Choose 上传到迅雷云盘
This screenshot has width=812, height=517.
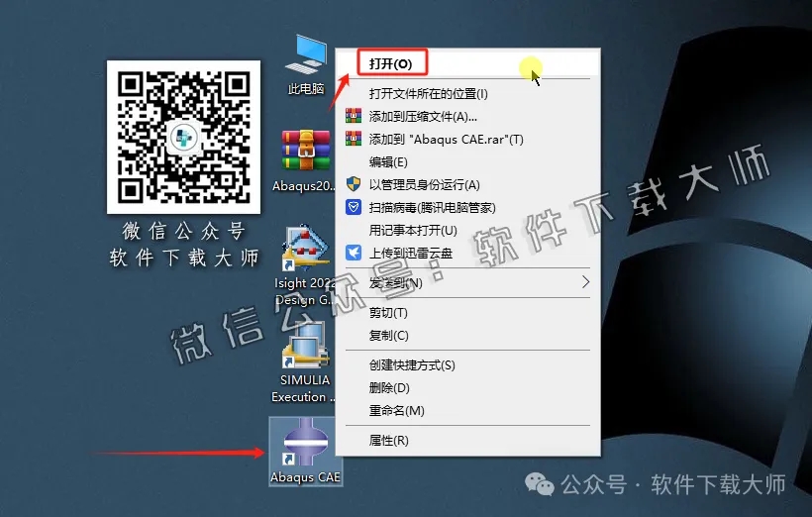click(468, 253)
